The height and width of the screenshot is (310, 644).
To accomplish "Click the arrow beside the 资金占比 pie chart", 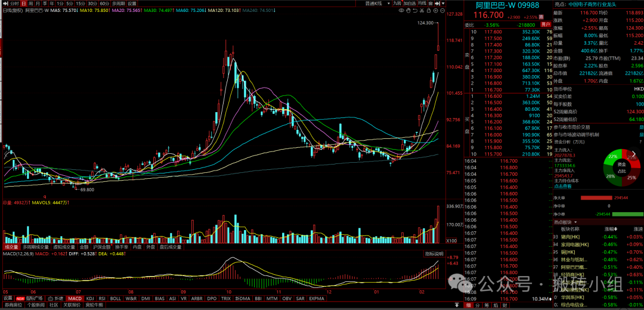I will coord(634,154).
